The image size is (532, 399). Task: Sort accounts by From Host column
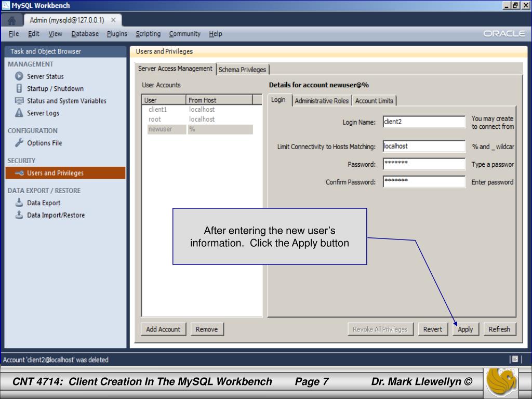(219, 100)
